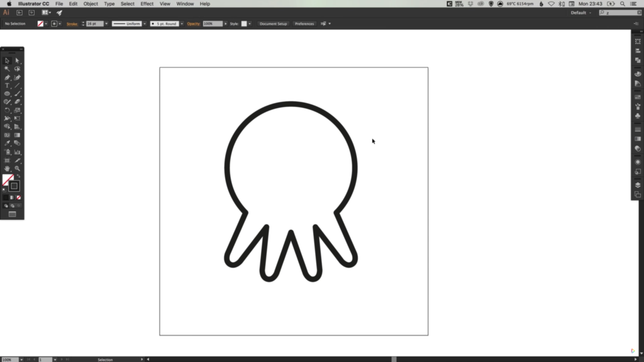This screenshot has width=644, height=362.
Task: Click the Preferences button
Action: click(x=304, y=24)
